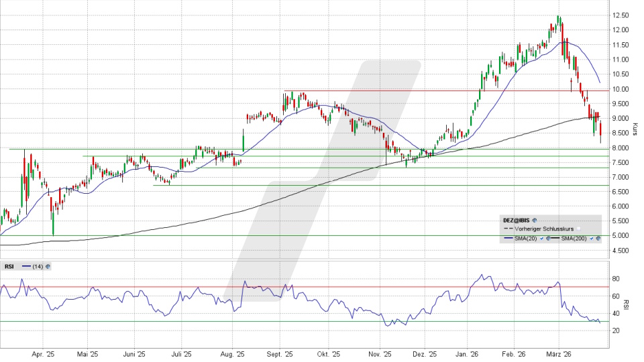Select the black SMA(200) line swatch in legend
Screen dimensions: 644x362
[555, 239]
